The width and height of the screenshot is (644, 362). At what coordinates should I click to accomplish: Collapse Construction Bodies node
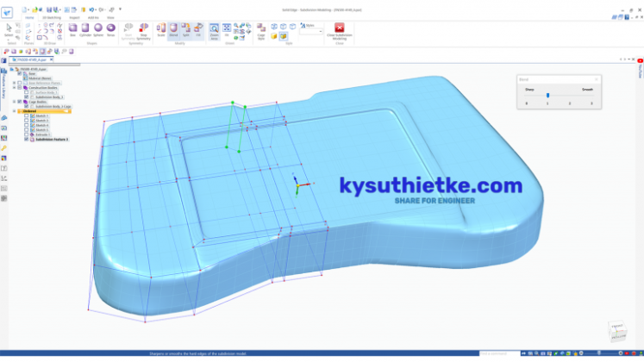14,87
